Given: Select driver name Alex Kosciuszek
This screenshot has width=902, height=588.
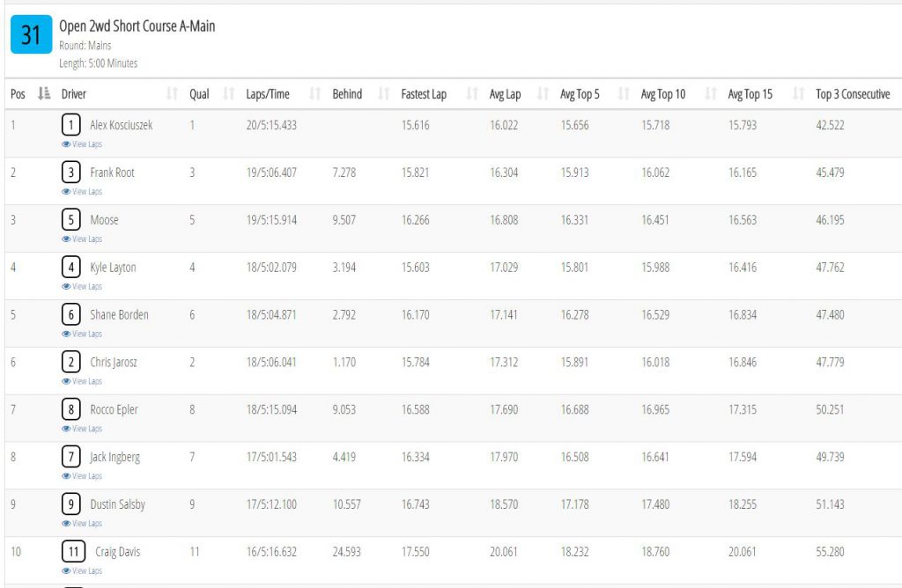Looking at the screenshot, I should pos(122,125).
